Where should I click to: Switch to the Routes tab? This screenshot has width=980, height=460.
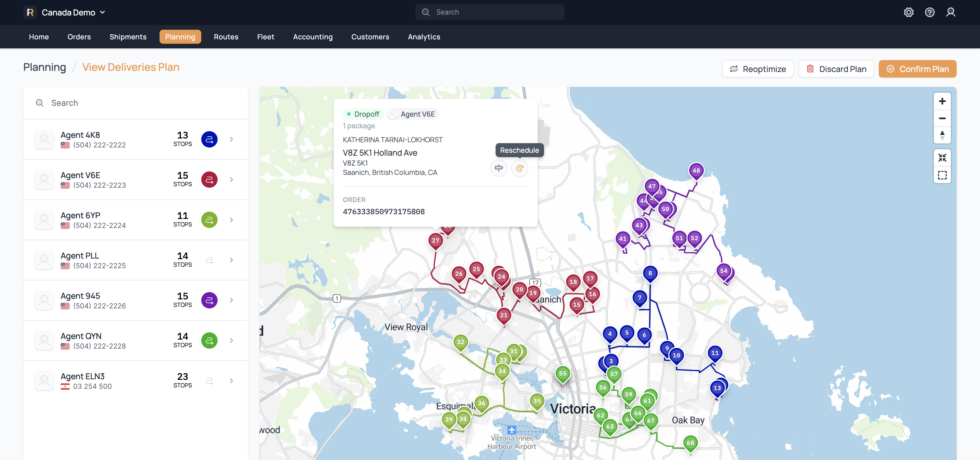226,37
